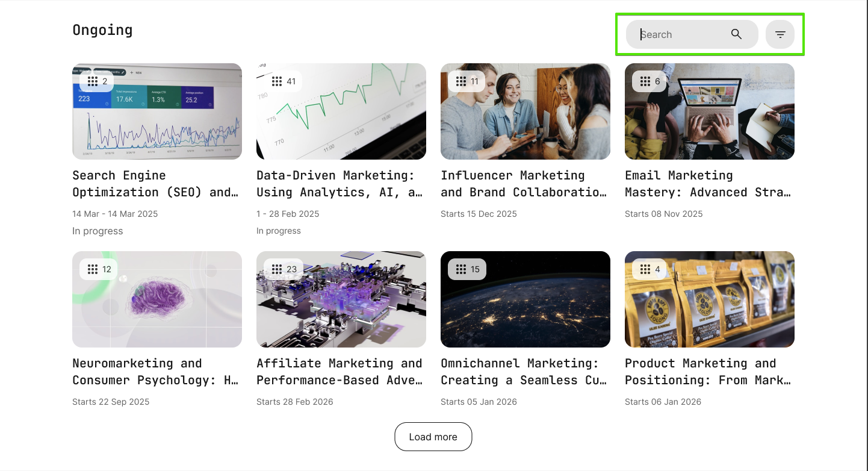
Task: Click grid icon on Affiliate Marketing badge
Action: [277, 269]
